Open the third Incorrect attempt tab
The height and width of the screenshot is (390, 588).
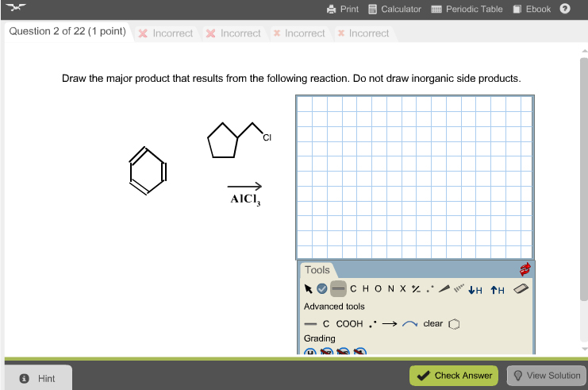click(299, 33)
